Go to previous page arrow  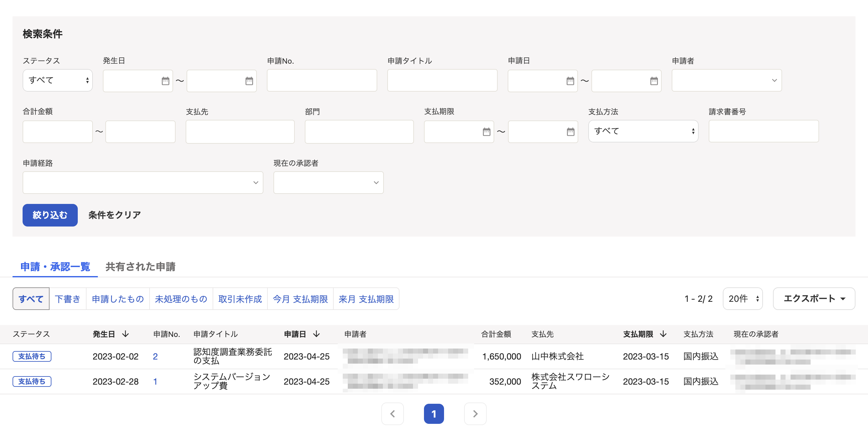pos(392,413)
